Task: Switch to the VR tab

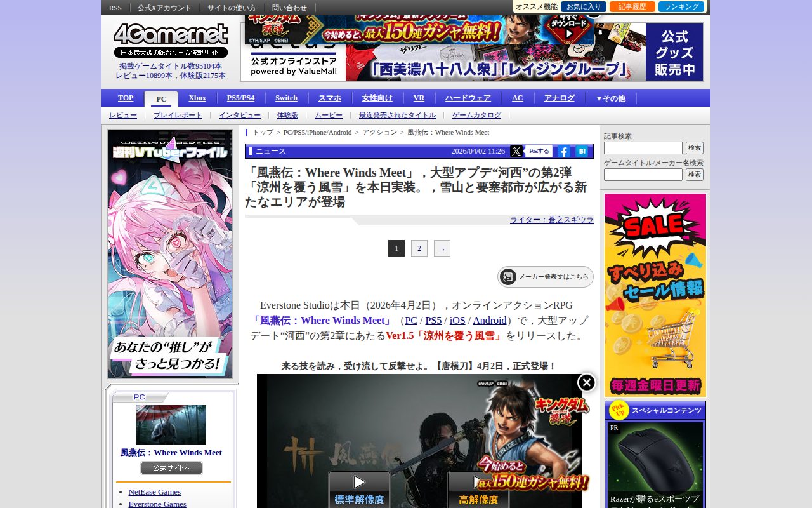Action: [x=419, y=98]
